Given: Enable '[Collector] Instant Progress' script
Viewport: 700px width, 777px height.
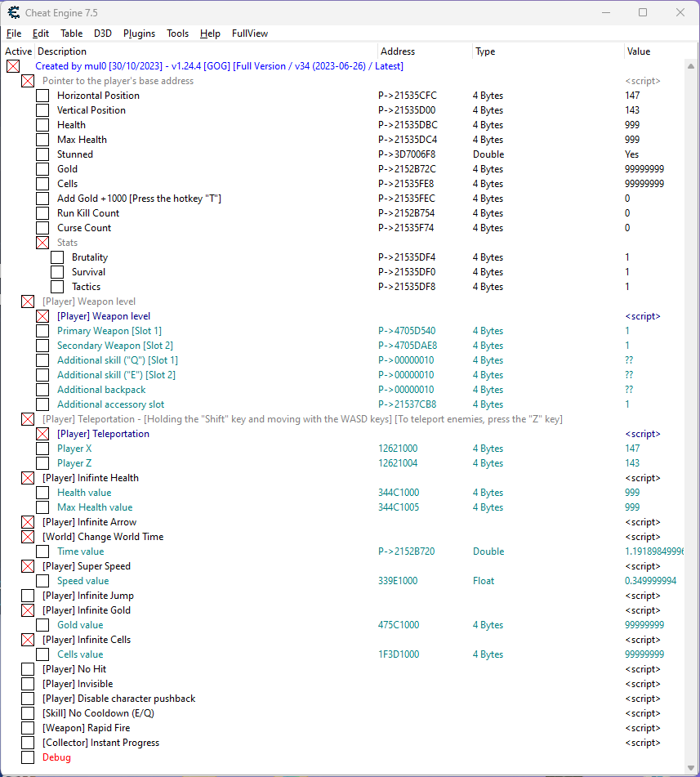Looking at the screenshot, I should pos(28,743).
